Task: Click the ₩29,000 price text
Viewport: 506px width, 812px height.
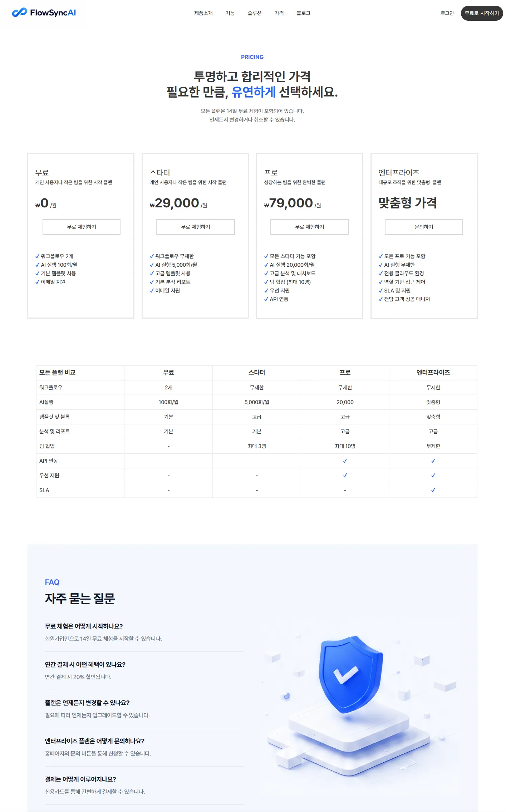Action: [x=174, y=203]
